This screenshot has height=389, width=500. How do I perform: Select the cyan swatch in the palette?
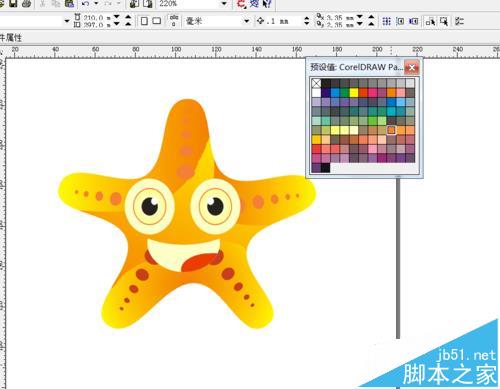[x=391, y=111]
